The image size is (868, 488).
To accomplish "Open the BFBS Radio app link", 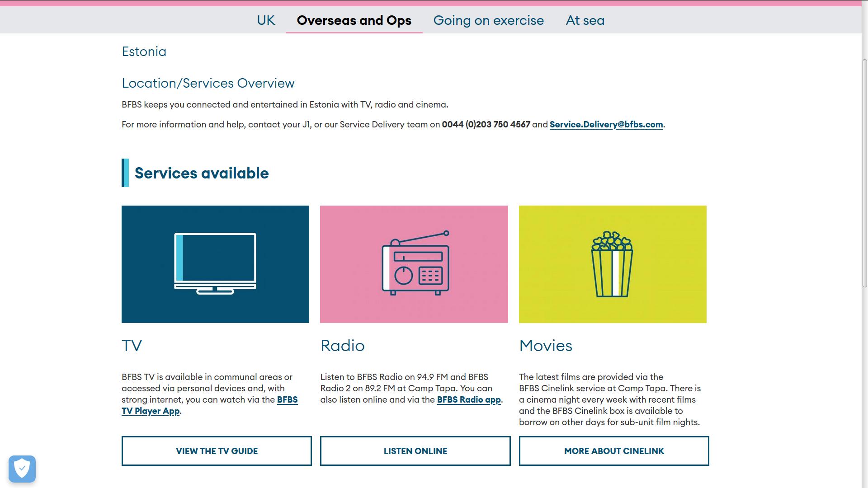I will tap(468, 399).
